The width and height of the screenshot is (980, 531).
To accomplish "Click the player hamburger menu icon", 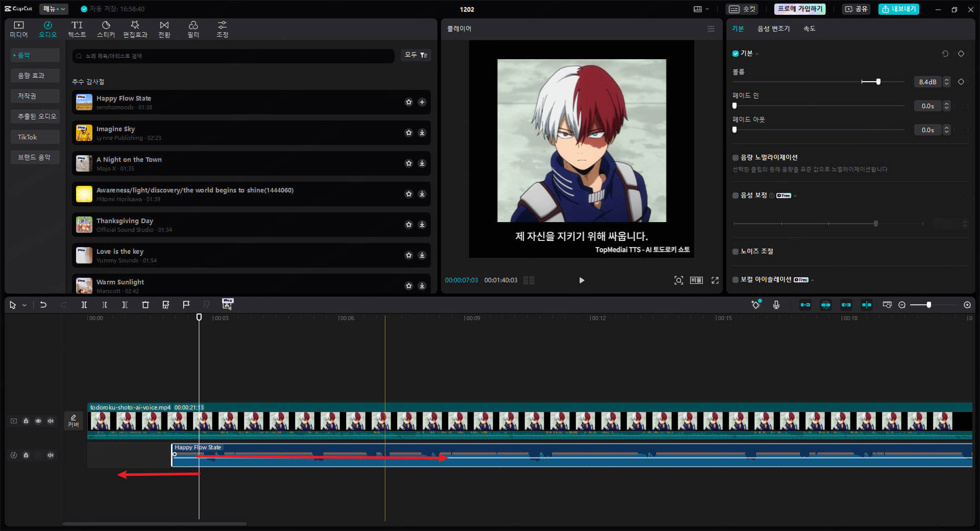I will click(x=711, y=29).
